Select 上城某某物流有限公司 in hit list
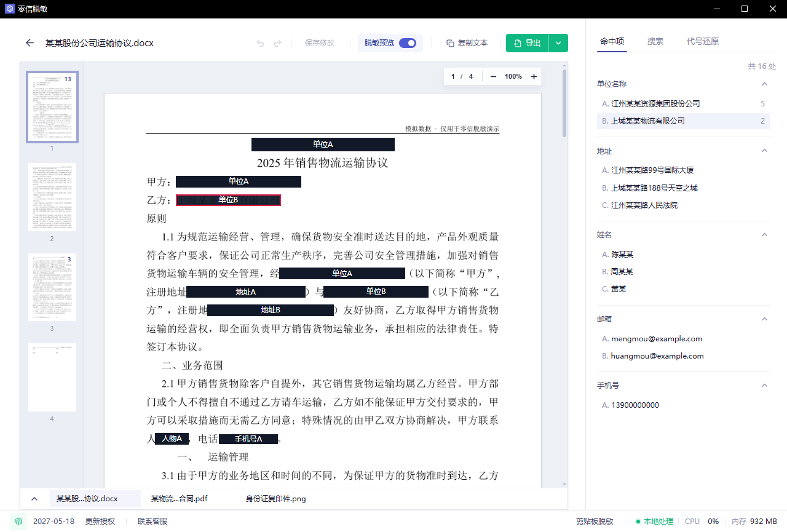 coord(684,121)
